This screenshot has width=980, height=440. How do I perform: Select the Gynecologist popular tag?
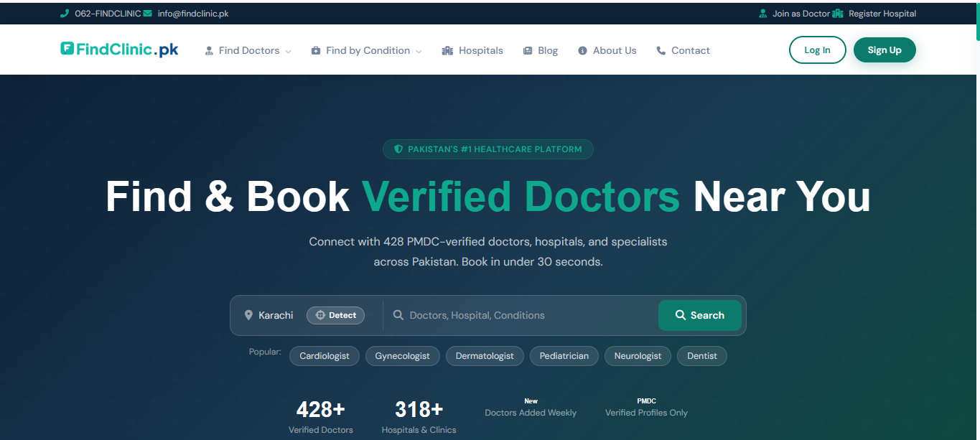click(x=403, y=356)
